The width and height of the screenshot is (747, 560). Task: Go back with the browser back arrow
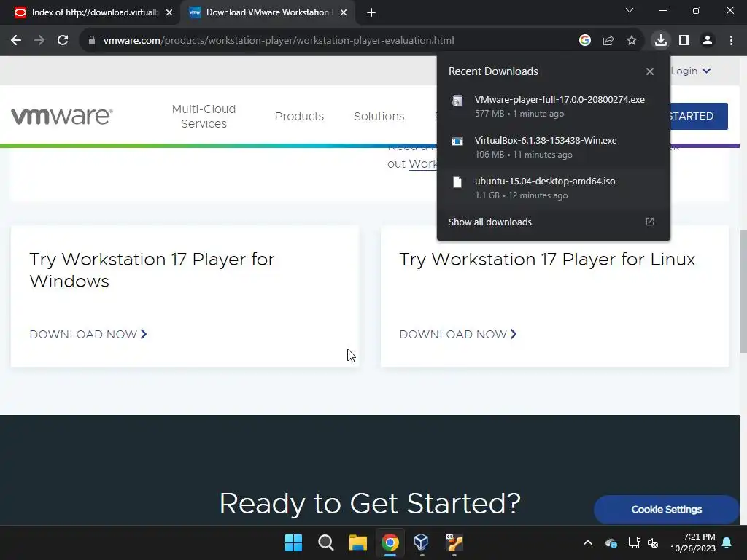click(16, 41)
